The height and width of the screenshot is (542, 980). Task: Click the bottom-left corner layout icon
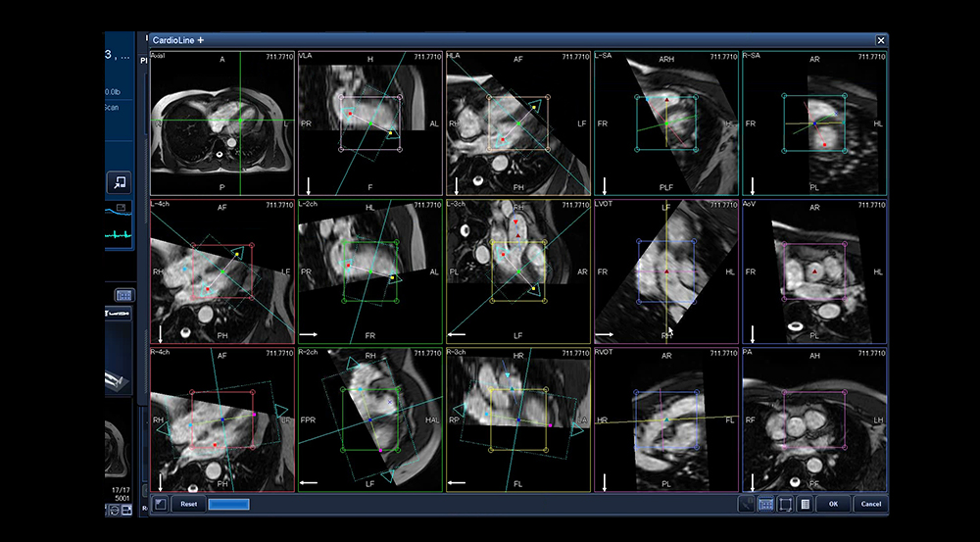[x=160, y=504]
